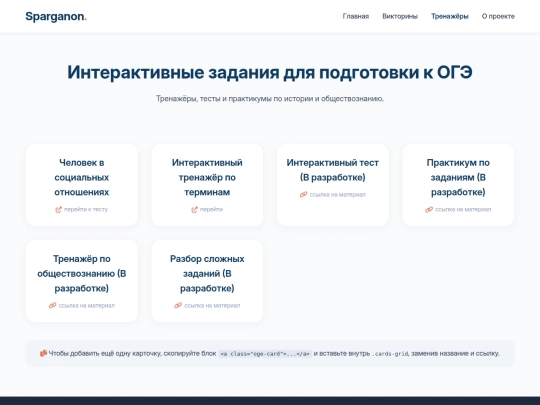Click external-link icon in терминам card

tap(195, 209)
